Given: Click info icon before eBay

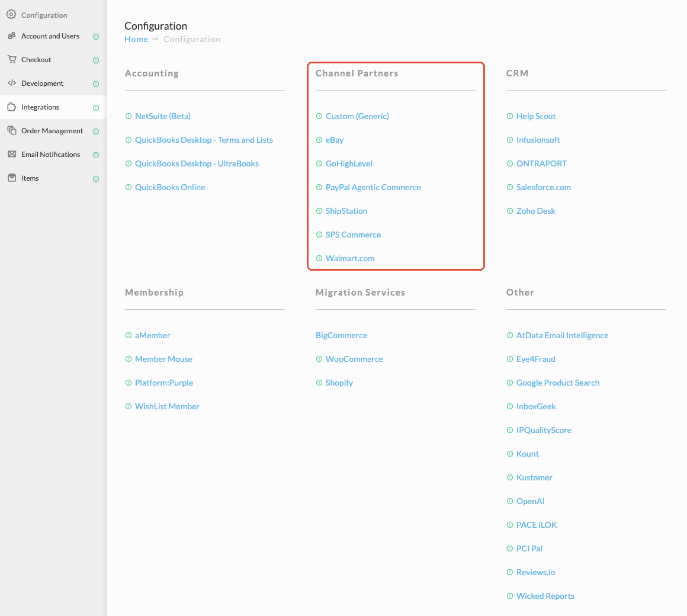Looking at the screenshot, I should (x=319, y=140).
